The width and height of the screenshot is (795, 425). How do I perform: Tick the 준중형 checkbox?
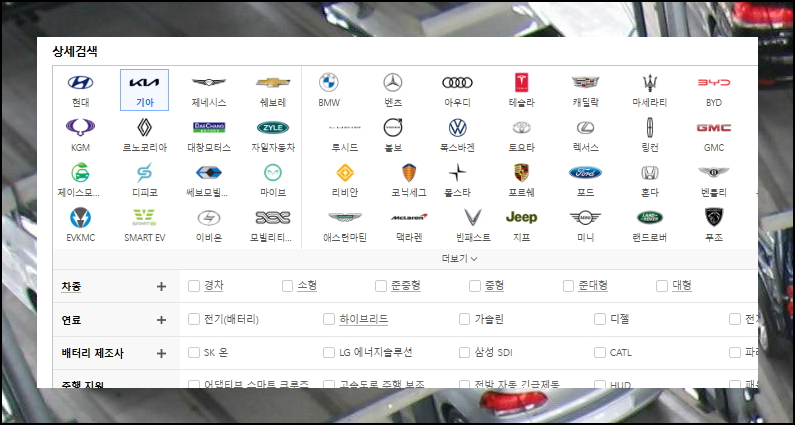coord(381,286)
